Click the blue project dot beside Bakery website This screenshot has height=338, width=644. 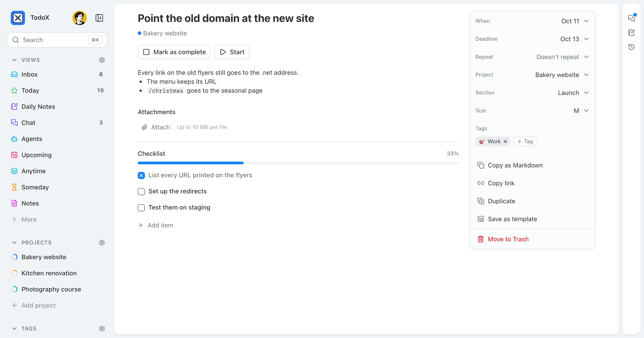click(140, 33)
